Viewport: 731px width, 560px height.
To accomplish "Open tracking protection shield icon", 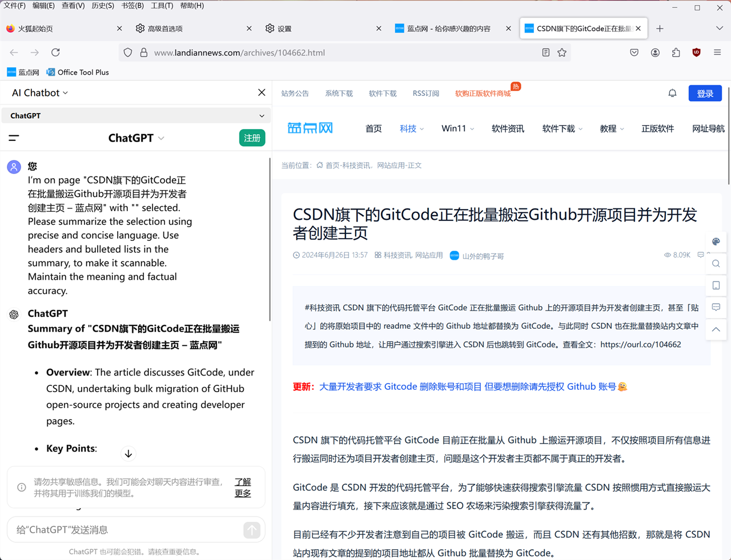I will pos(128,53).
